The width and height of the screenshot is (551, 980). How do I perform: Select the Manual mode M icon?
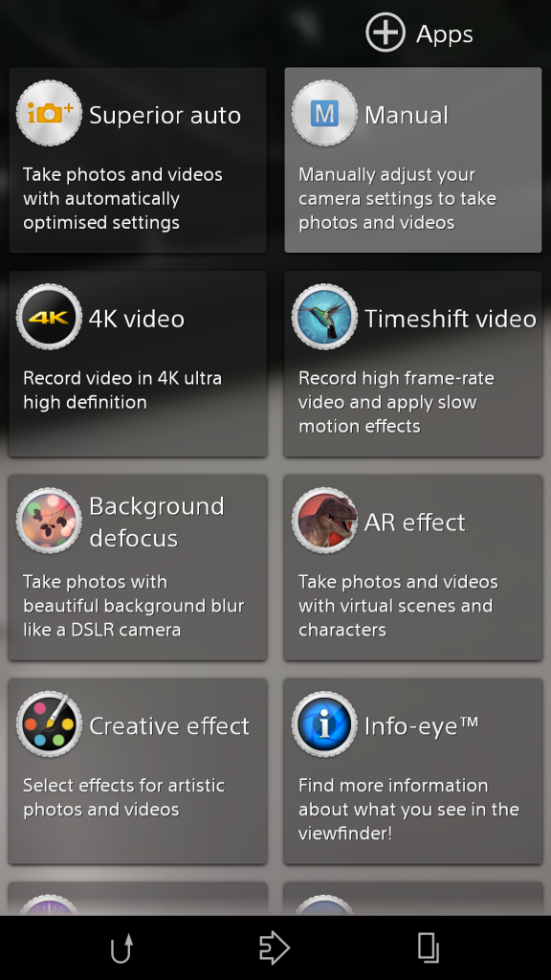point(324,113)
